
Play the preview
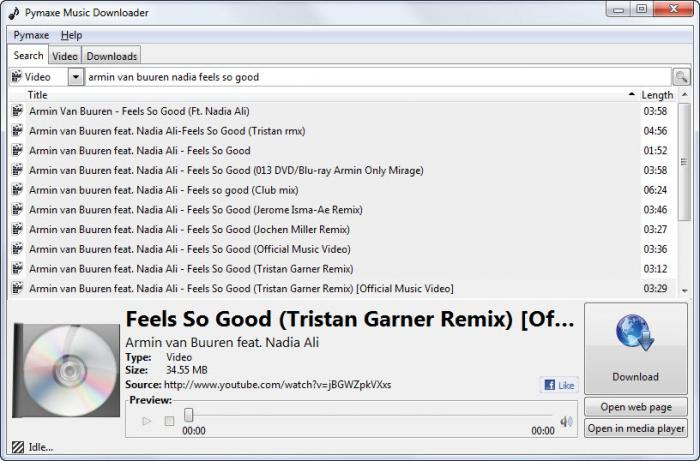(146, 421)
